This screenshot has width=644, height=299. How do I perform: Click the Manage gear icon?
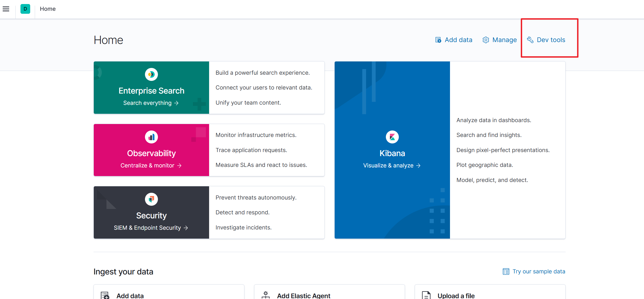click(486, 40)
